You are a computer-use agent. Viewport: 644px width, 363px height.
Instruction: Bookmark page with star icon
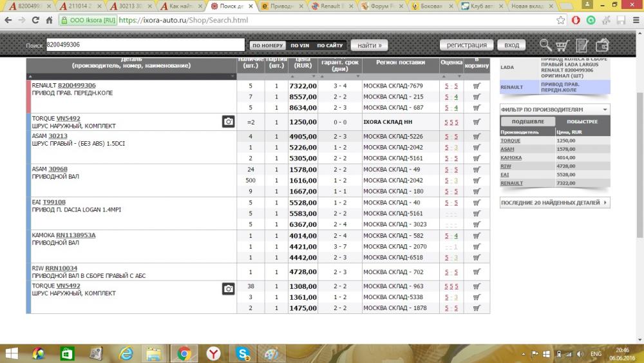pos(561,20)
